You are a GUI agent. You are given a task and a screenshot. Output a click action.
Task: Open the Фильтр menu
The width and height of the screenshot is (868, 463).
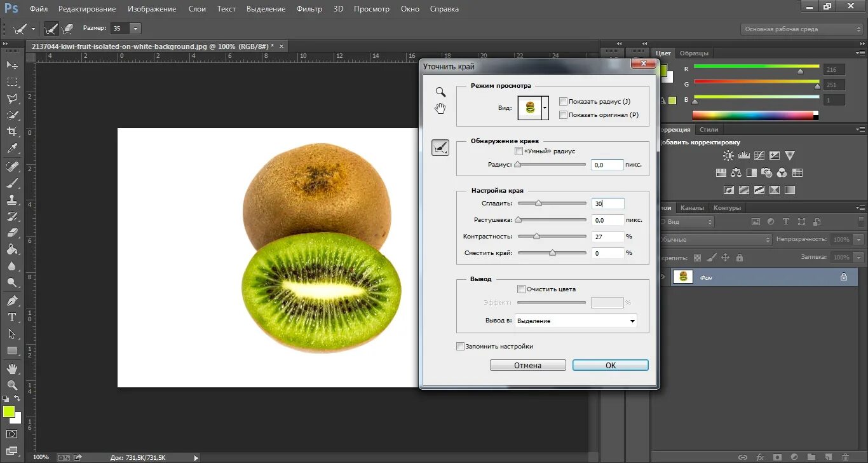pos(309,9)
